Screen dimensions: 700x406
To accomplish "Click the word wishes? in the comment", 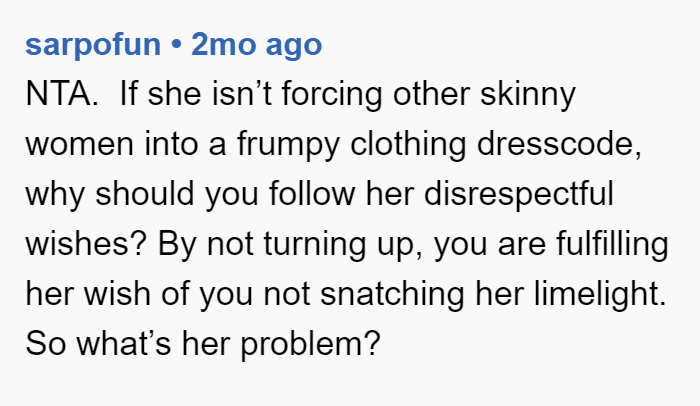I will [86, 244].
